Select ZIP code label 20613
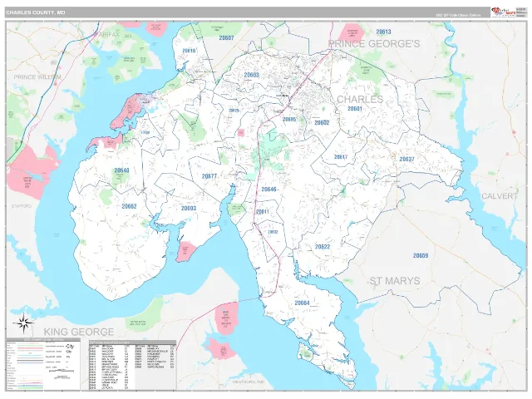532x399 pixels. point(383,32)
